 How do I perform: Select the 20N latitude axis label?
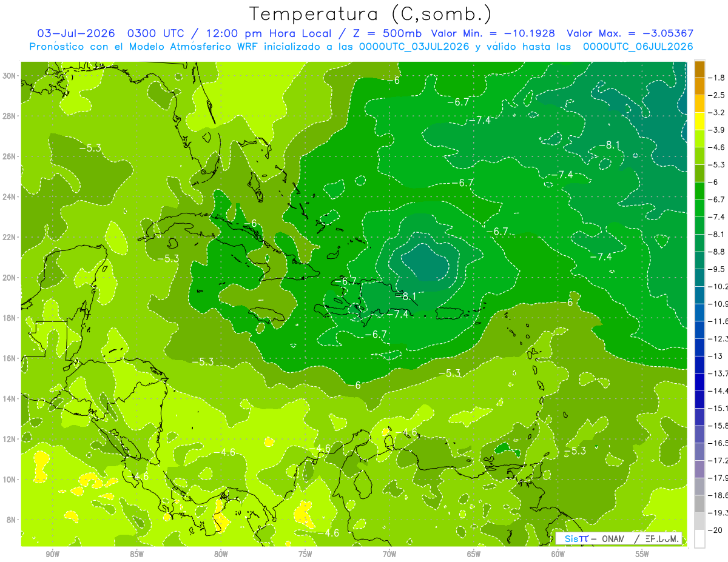tap(10, 278)
